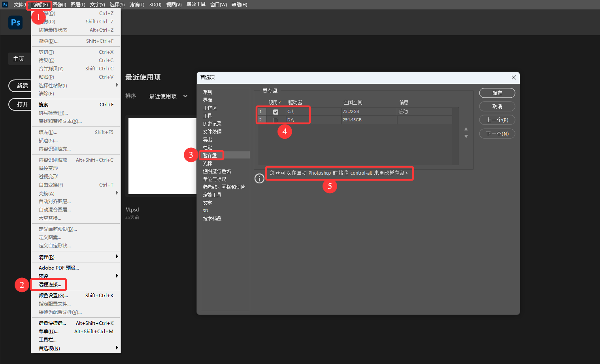The image size is (600, 364).
Task: Expand the 变换(A) submenu
Action: click(x=75, y=193)
